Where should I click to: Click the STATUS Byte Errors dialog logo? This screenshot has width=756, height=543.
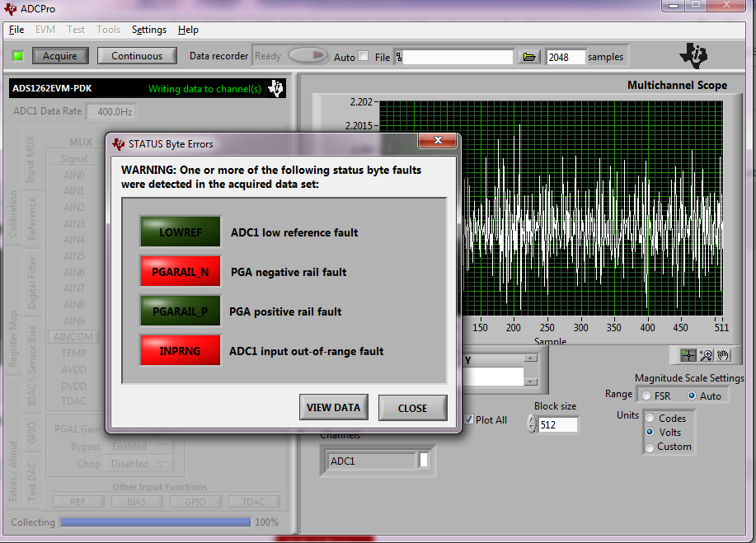click(118, 144)
